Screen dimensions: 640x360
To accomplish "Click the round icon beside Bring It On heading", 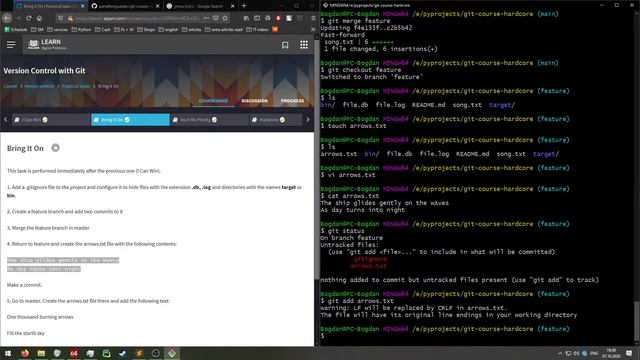I will point(56,148).
